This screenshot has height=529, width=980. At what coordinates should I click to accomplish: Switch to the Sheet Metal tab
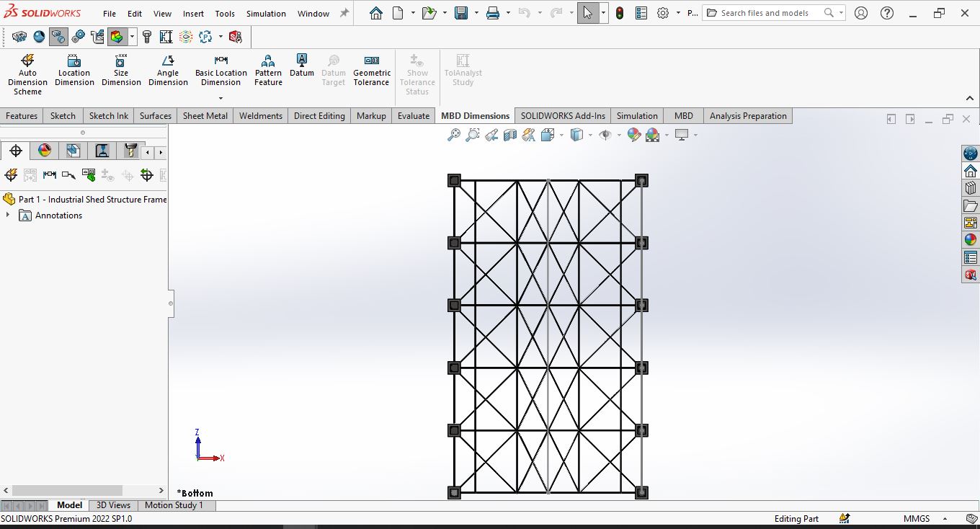click(205, 115)
